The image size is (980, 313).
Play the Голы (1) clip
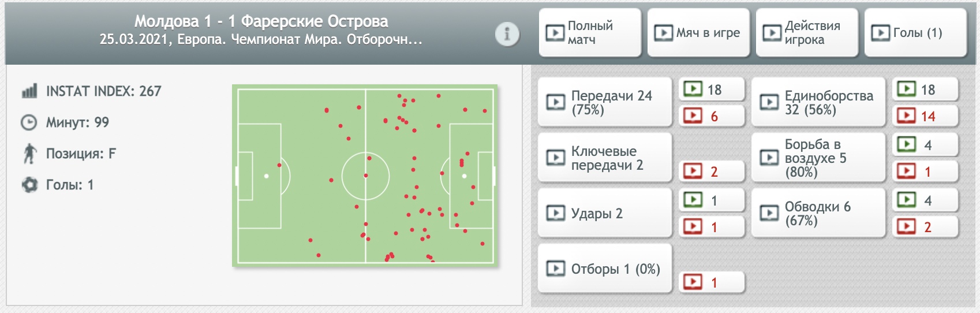[x=915, y=32]
